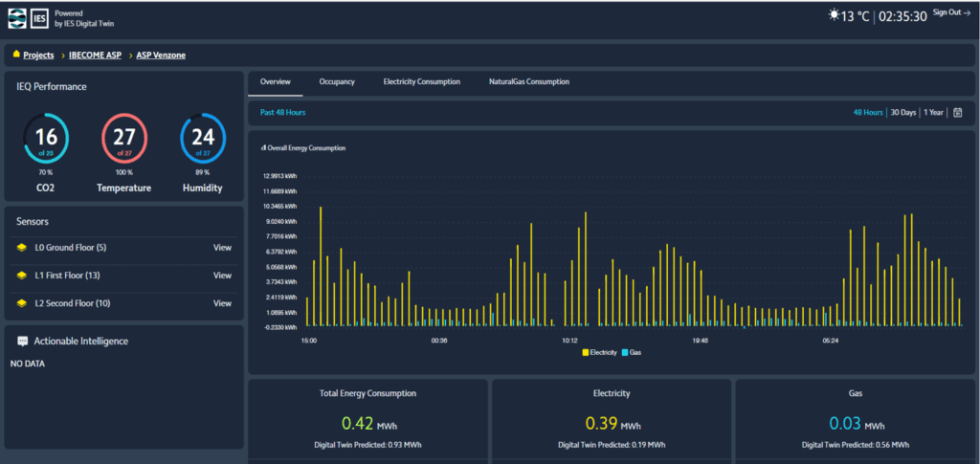Switch to the Occupancy tab
This screenshot has width=980, height=464.
337,82
